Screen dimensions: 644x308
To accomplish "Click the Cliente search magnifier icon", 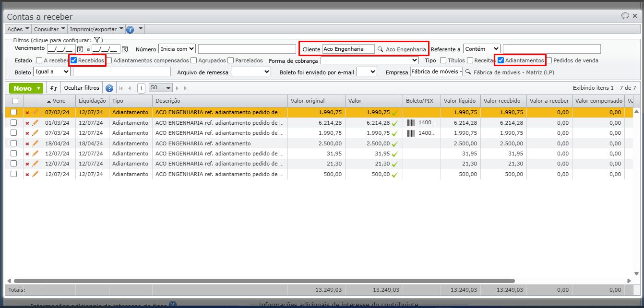I will click(x=380, y=49).
